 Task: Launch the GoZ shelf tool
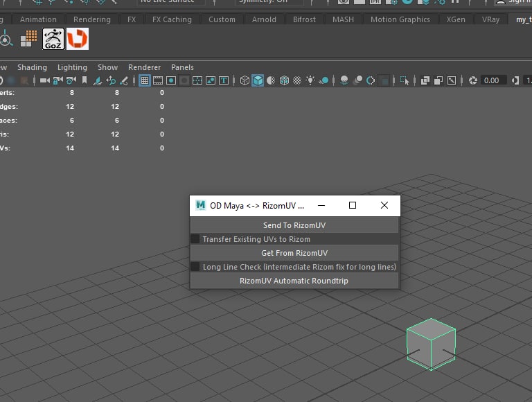click(53, 39)
